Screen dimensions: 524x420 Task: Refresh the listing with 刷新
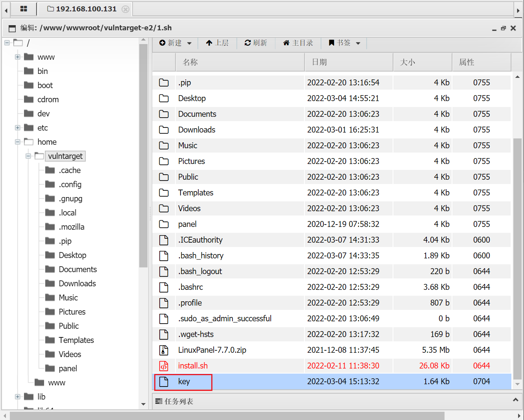(x=256, y=43)
